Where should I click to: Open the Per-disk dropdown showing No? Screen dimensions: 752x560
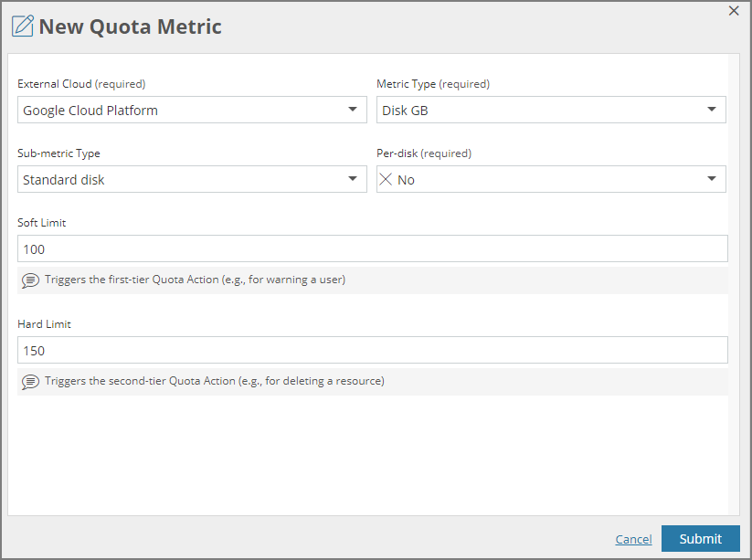coord(548,179)
